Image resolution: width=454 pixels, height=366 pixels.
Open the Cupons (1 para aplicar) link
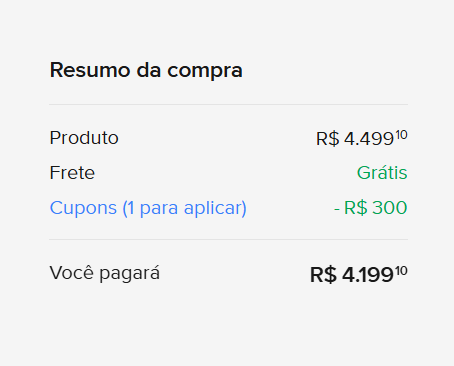tap(148, 208)
